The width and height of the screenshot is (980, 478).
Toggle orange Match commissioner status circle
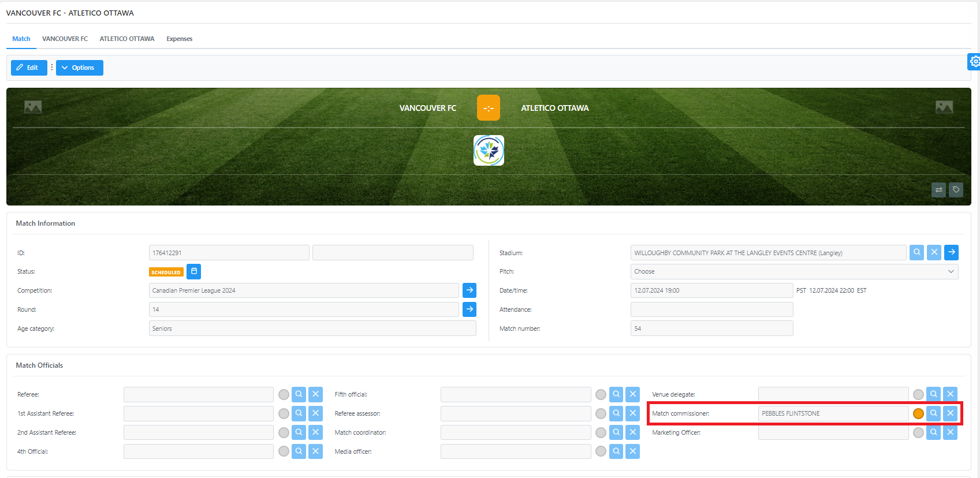(x=918, y=413)
